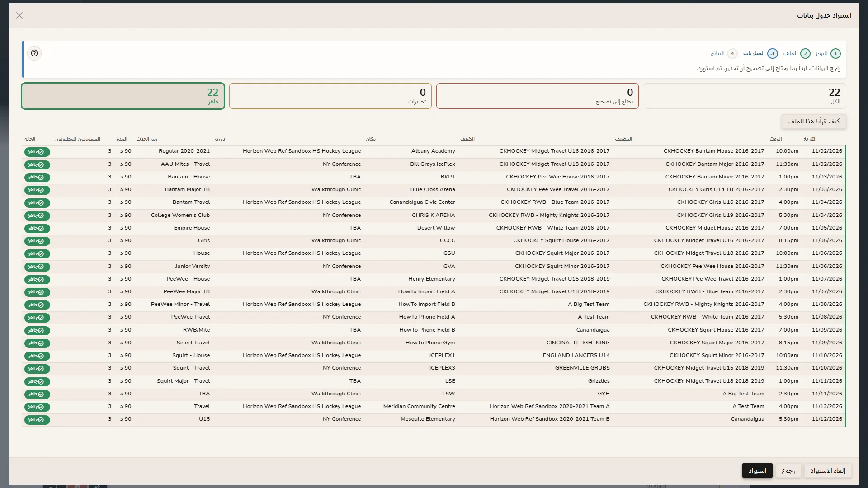The height and width of the screenshot is (488, 868).
Task: Select the Desert Willow venue cell
Action: [436, 228]
